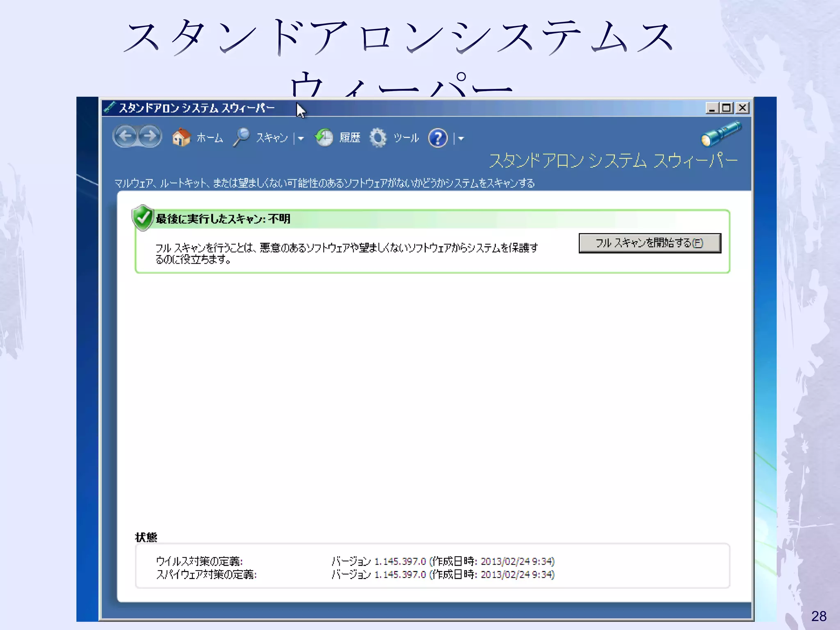Click the title bar app icon
Image resolution: width=840 pixels, height=630 pixels.
pyautogui.click(x=110, y=107)
